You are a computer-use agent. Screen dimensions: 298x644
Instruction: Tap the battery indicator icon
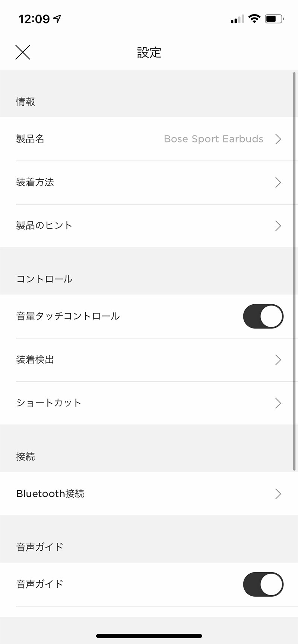click(x=274, y=19)
